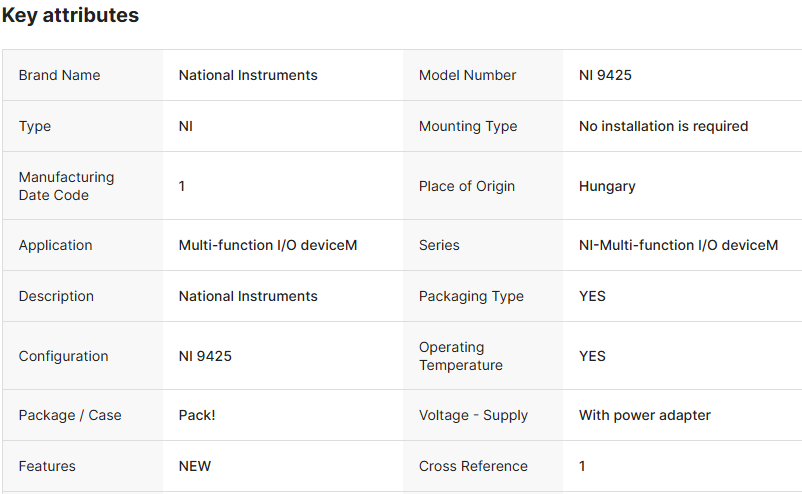Image resolution: width=802 pixels, height=494 pixels.
Task: Click the Brand Name label cell
Action: click(59, 75)
